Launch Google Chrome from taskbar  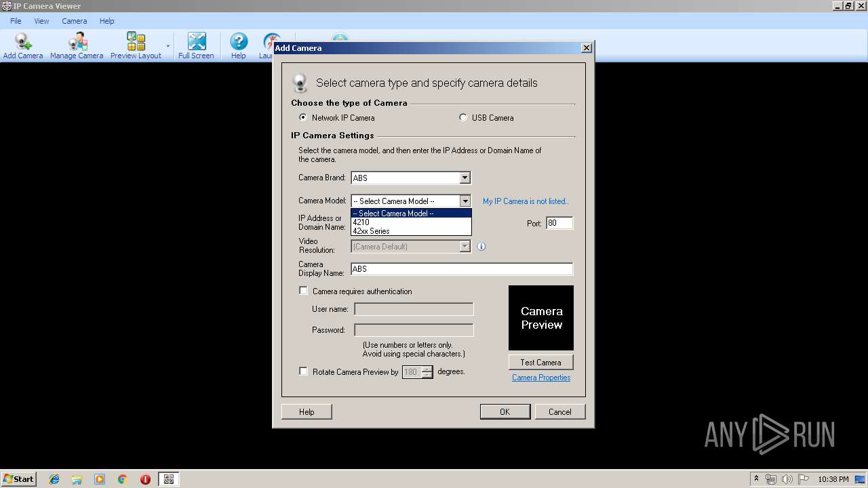(123, 479)
